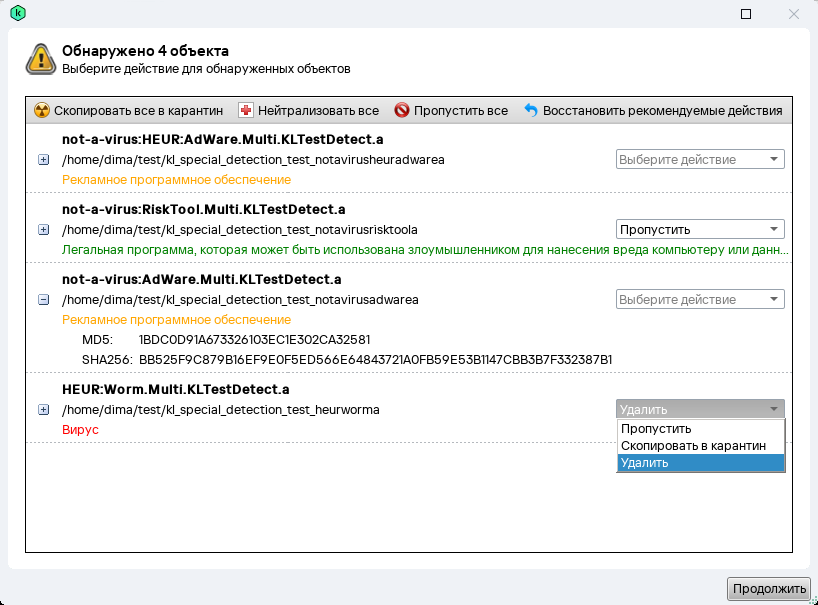818x605 pixels.
Task: Click the yellow warning triangle icon
Action: 41,59
